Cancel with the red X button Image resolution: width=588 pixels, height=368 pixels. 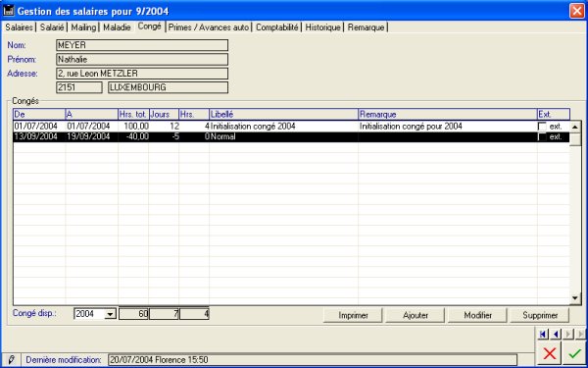[x=550, y=353]
